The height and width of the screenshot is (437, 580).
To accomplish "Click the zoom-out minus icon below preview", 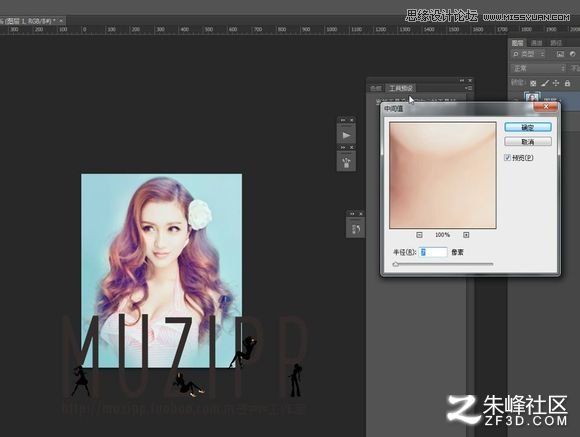I will pyautogui.click(x=419, y=235).
